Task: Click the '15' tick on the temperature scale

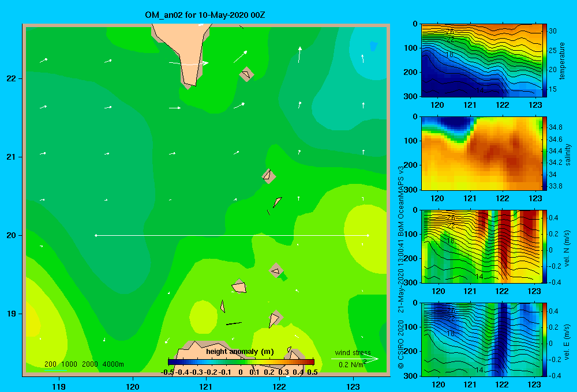Action: click(553, 89)
